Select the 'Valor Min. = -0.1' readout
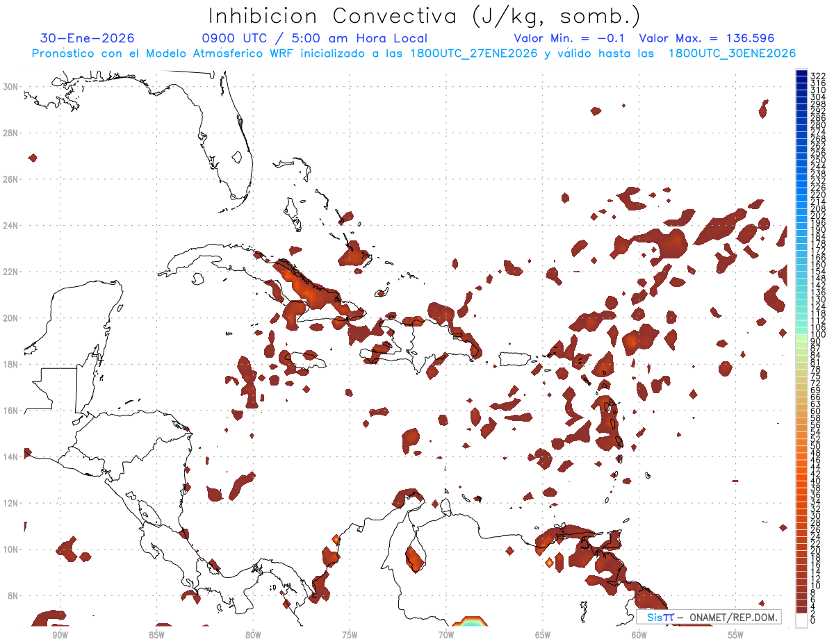Viewport: 834px width, 644px height. (571, 38)
